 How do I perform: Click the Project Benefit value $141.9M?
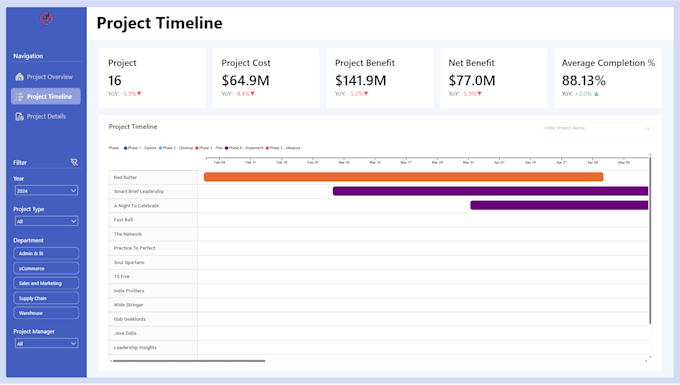click(360, 81)
